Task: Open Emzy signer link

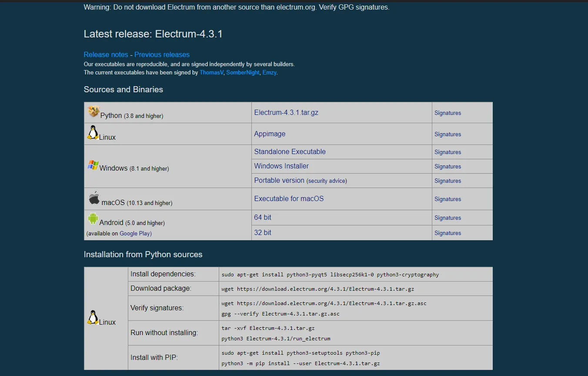Action: click(x=269, y=73)
